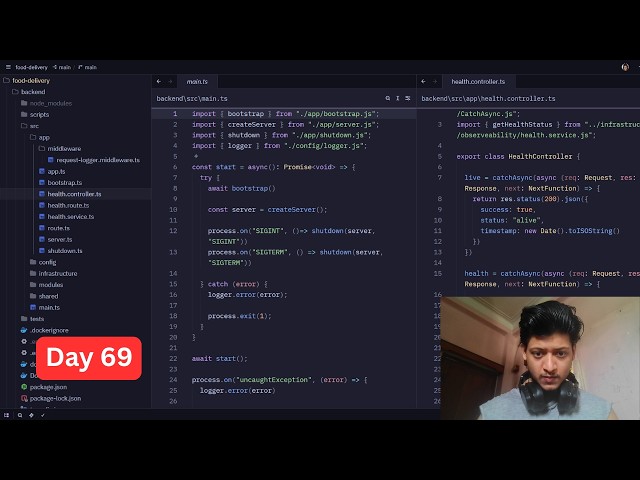Click 'status: "alive",' in health controller
The width and height of the screenshot is (640, 480).
(x=512, y=220)
